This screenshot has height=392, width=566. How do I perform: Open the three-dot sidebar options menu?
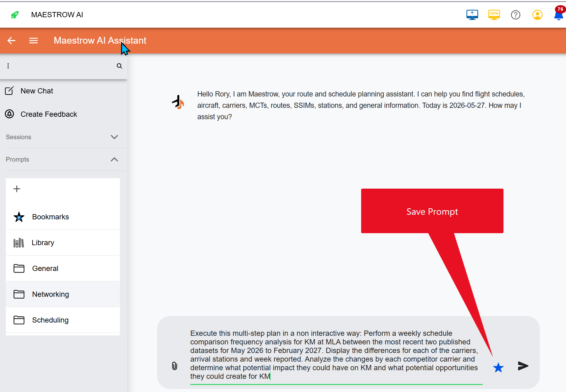tap(8, 66)
